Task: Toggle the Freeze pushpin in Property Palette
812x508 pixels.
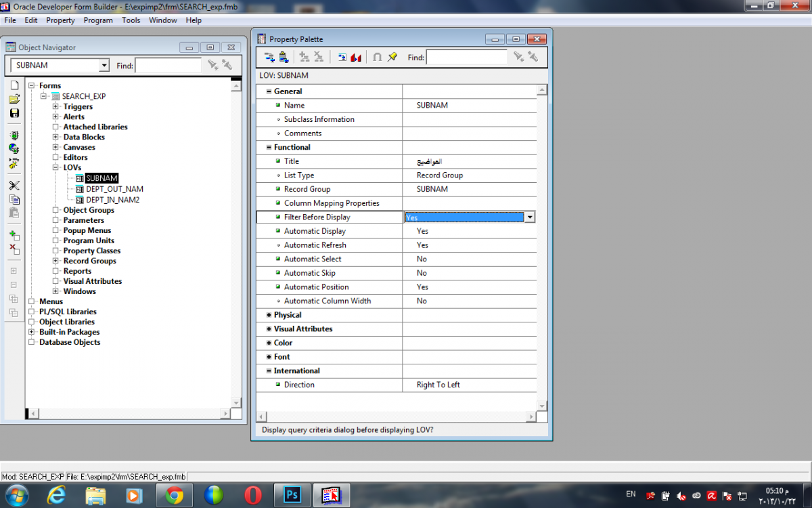Action: coord(392,58)
